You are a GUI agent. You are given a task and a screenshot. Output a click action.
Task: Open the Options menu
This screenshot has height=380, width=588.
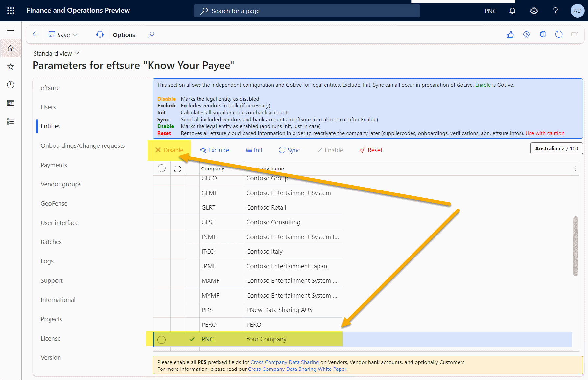point(124,35)
